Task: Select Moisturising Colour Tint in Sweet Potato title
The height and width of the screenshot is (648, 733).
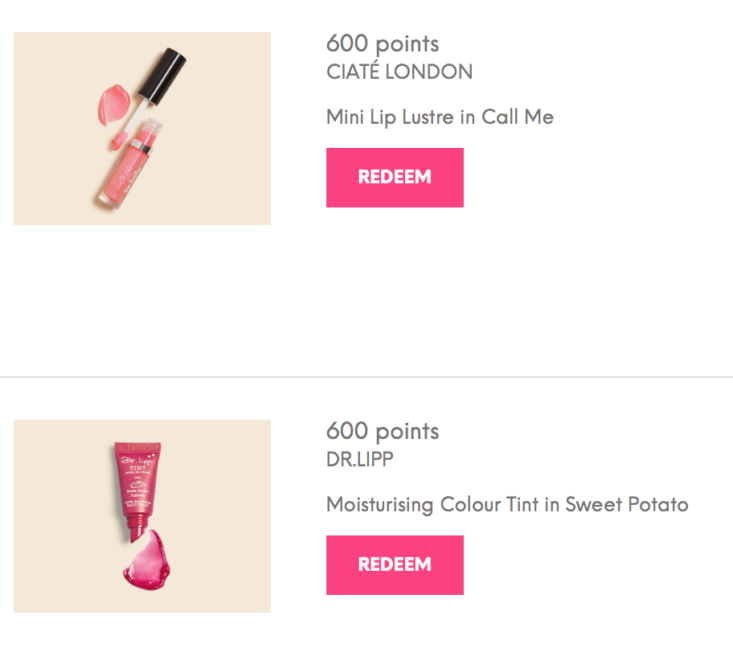Action: pos(507,504)
